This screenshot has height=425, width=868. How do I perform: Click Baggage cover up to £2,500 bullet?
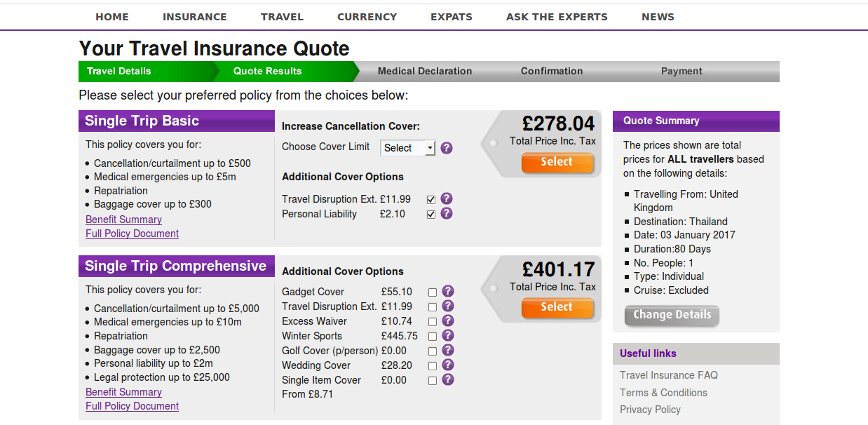click(x=157, y=350)
